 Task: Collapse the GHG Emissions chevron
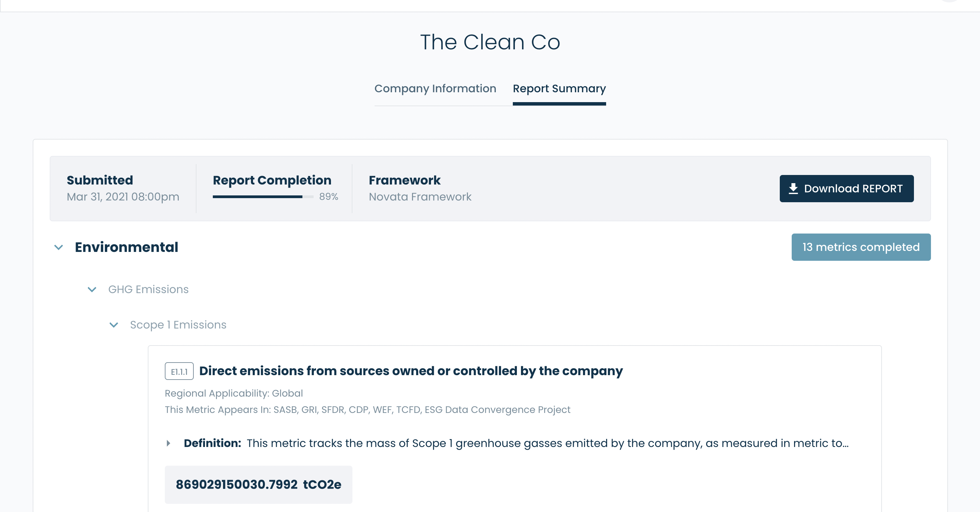tap(92, 290)
